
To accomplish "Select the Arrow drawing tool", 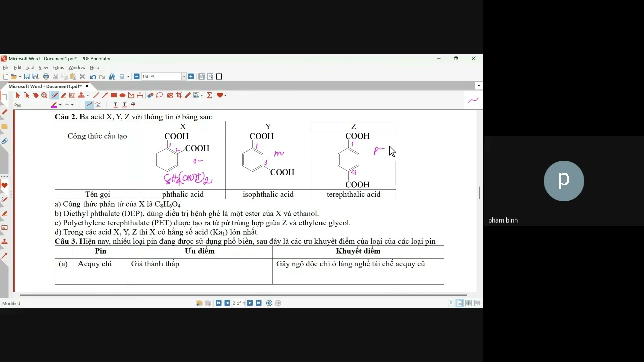I will pyautogui.click(x=105, y=95).
